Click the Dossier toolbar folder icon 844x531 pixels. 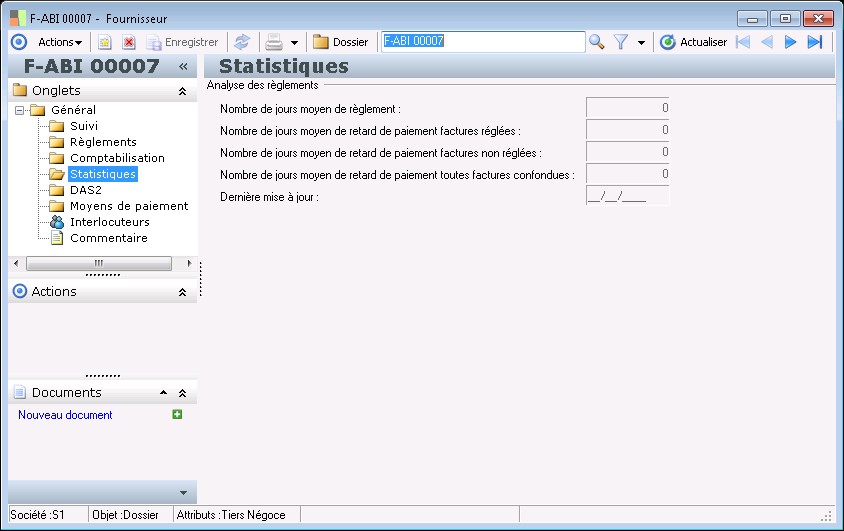321,42
